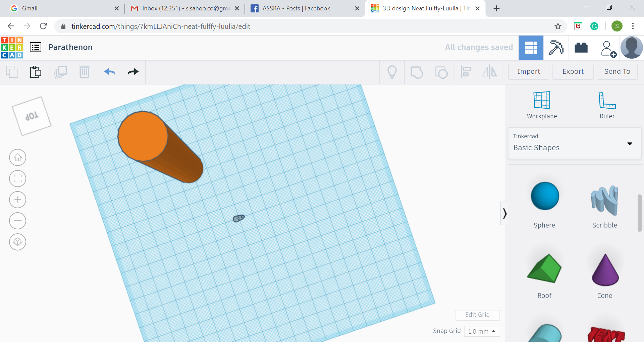The width and height of the screenshot is (644, 342).
Task: Redo the last action
Action: pyautogui.click(x=133, y=72)
